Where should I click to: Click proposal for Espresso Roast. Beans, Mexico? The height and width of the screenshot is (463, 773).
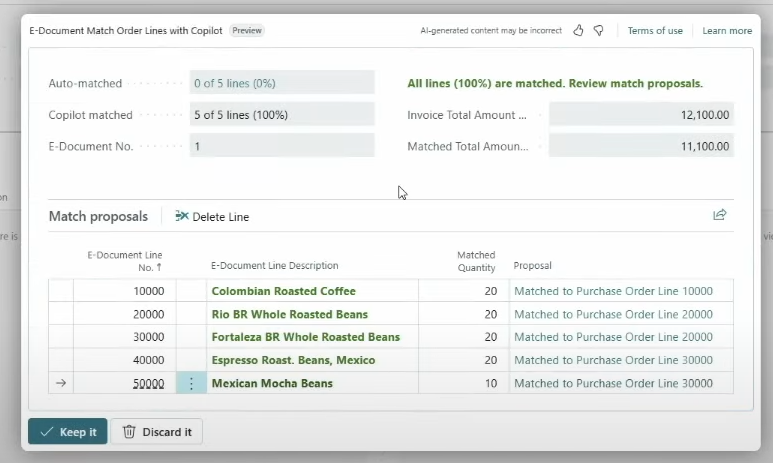[x=613, y=360]
